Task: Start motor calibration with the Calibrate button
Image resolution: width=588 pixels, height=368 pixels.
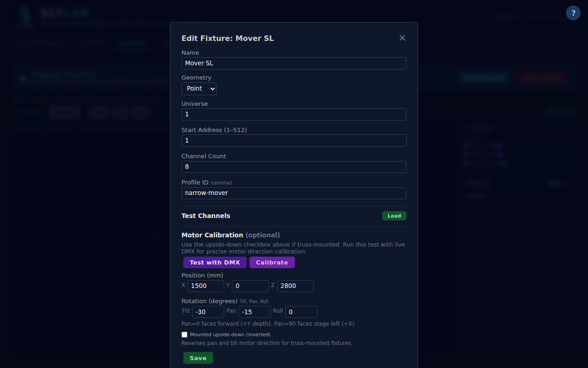Action: coord(272,263)
